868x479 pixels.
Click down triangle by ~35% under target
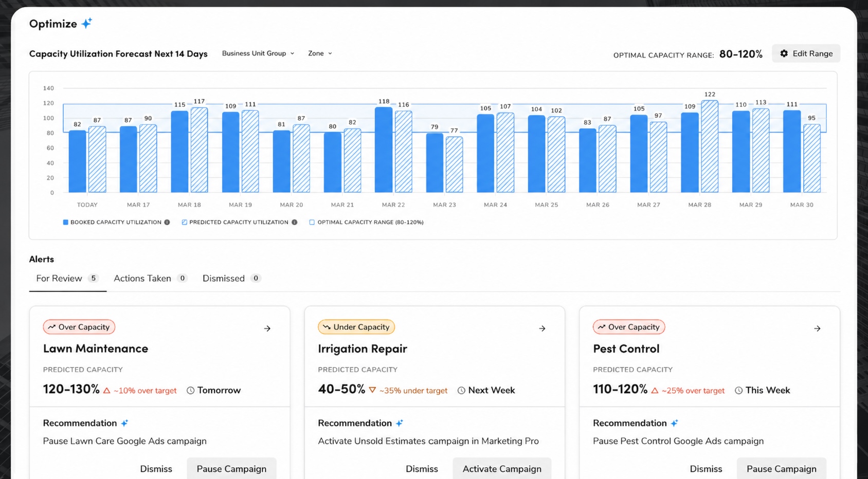coord(372,390)
